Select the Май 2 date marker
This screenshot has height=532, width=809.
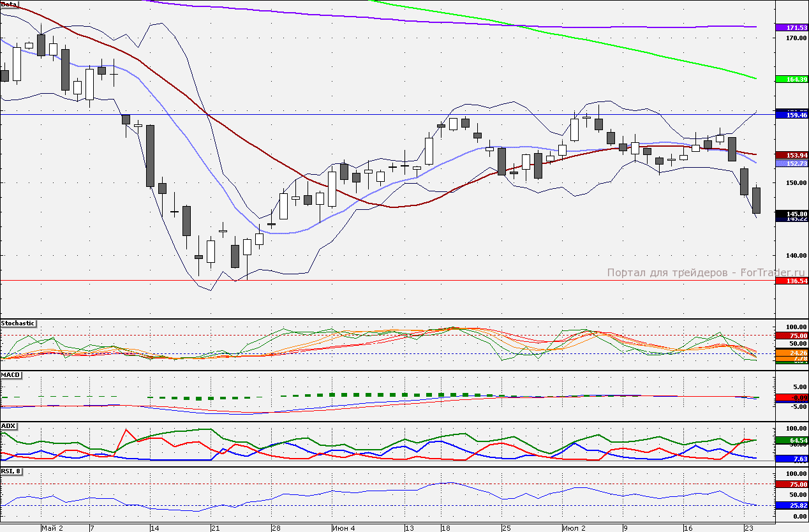pos(52,528)
